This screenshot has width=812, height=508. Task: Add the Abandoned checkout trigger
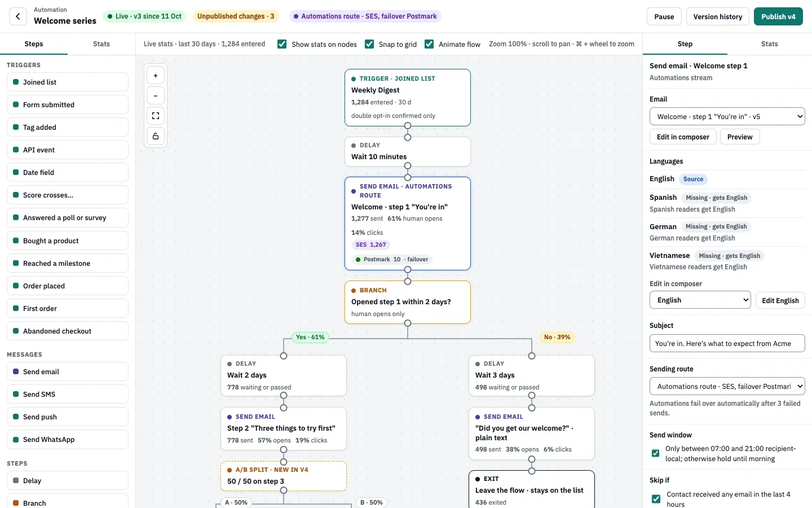(x=68, y=331)
